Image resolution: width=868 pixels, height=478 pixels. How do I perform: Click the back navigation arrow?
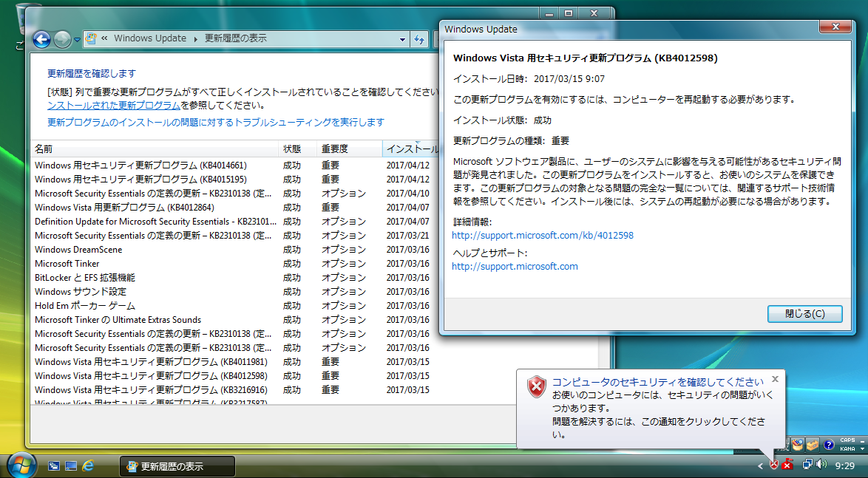[x=41, y=38]
